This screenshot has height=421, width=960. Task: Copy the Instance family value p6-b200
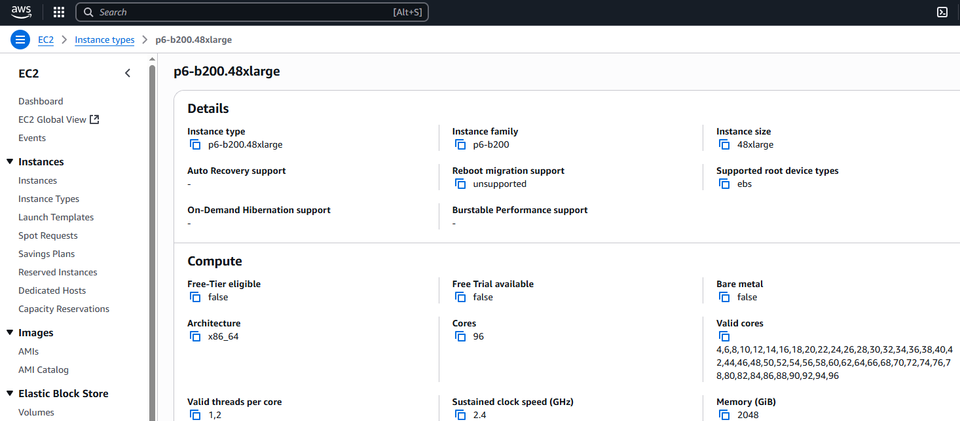460,145
